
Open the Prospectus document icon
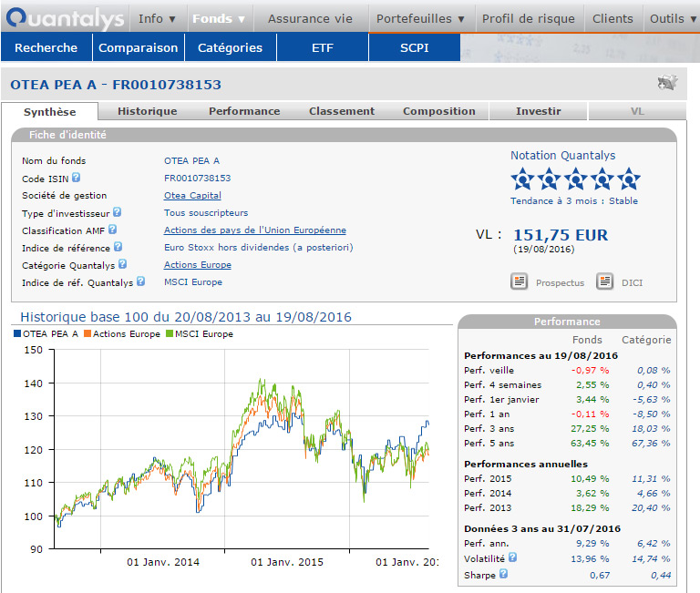pyautogui.click(x=520, y=281)
